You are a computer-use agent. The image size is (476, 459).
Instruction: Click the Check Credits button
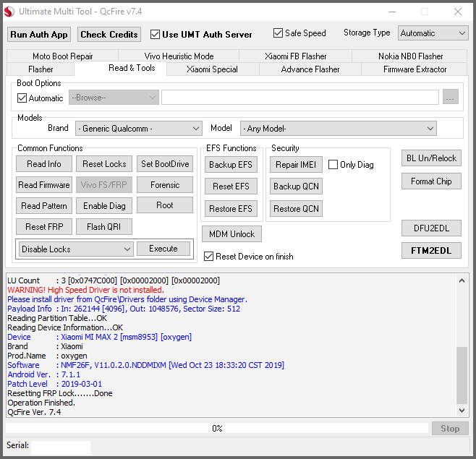(x=109, y=35)
